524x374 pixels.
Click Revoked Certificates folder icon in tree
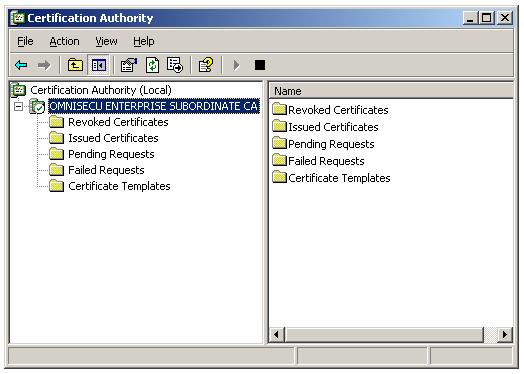tap(56, 122)
